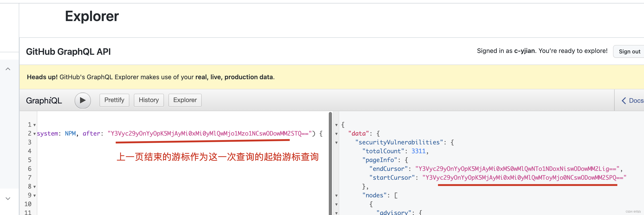
Task: Click the c-yjian username text
Action: pos(524,51)
